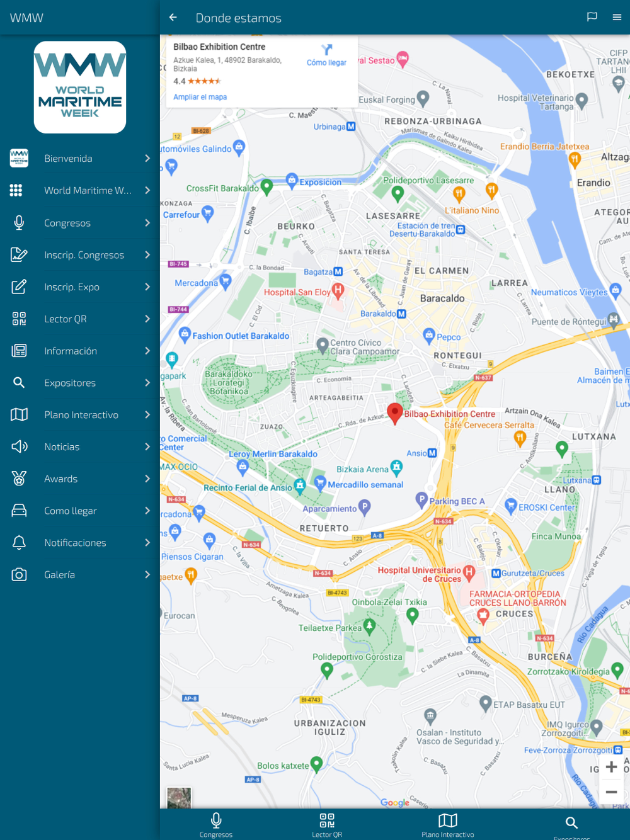Click the Ampliar el mapa link
Image resolution: width=630 pixels, height=840 pixels.
pos(200,97)
